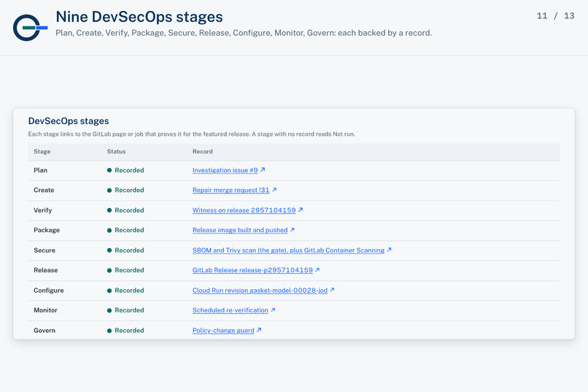The height and width of the screenshot is (392, 588).
Task: Select the Release stage cell
Action: (46, 270)
